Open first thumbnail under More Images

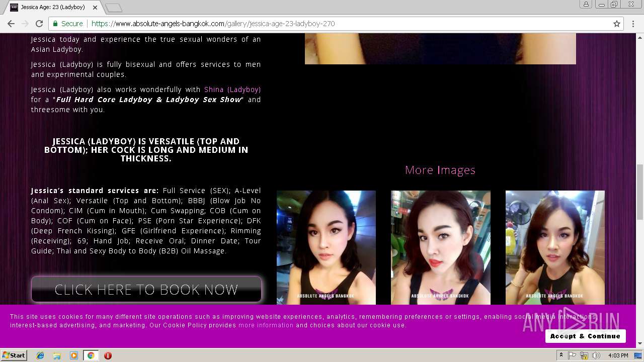click(326, 247)
